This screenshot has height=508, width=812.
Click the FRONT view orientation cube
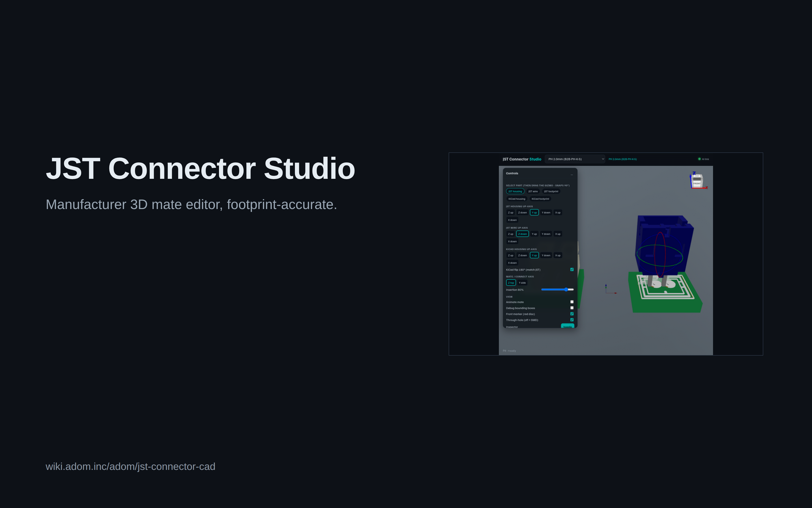[x=697, y=180]
